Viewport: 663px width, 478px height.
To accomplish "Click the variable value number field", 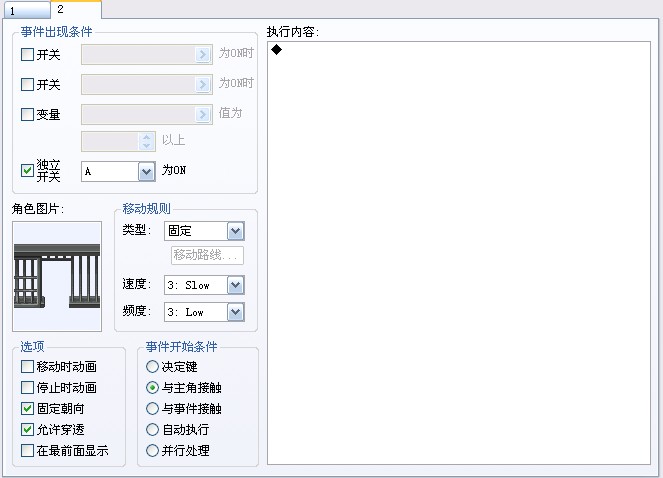I will (x=110, y=141).
